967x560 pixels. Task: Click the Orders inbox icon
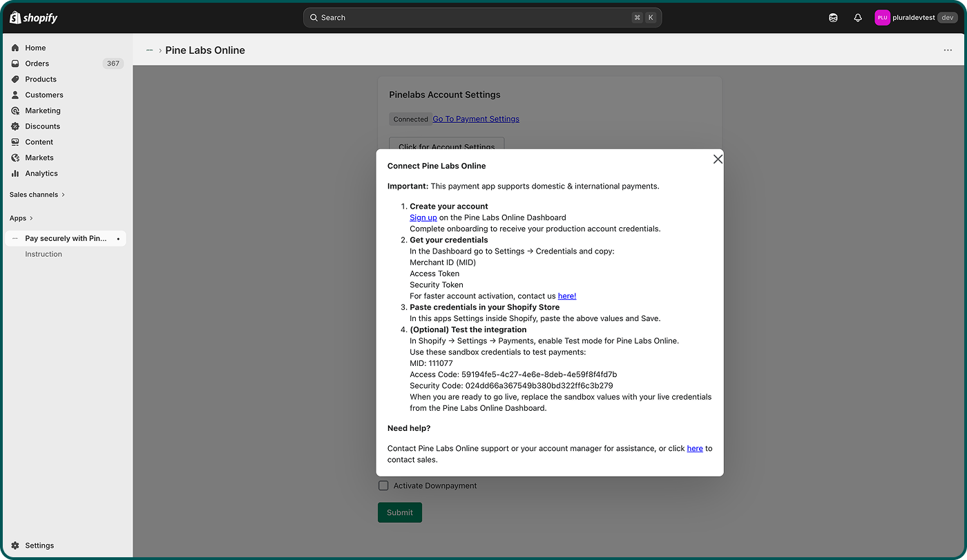[15, 64]
